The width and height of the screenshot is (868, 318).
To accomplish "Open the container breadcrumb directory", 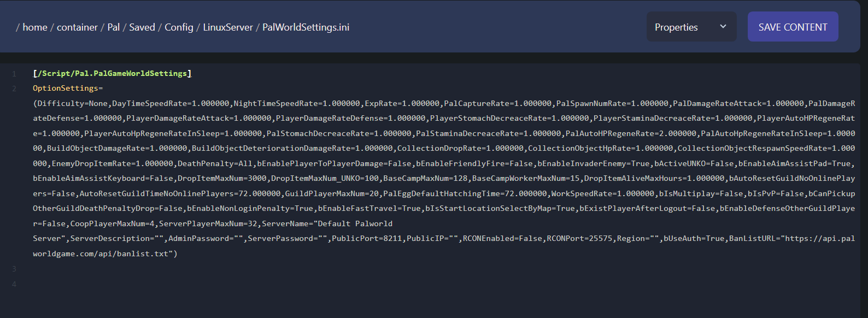I will pyautogui.click(x=77, y=27).
